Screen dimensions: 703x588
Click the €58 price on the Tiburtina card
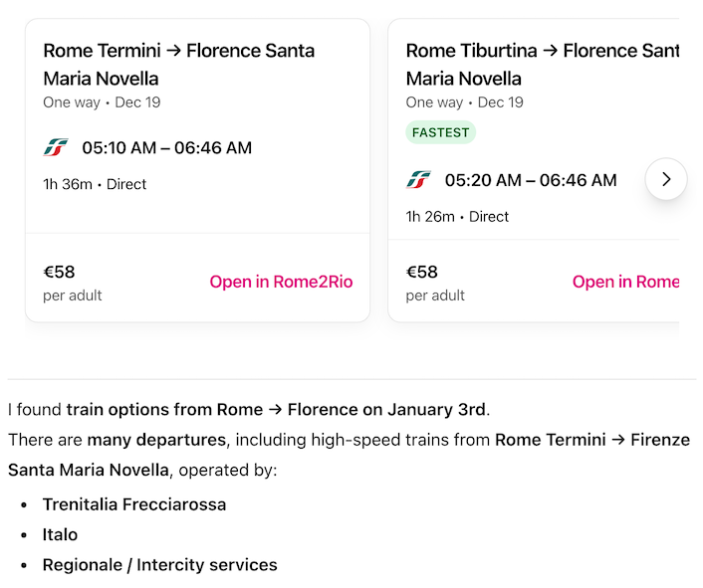pyautogui.click(x=421, y=272)
